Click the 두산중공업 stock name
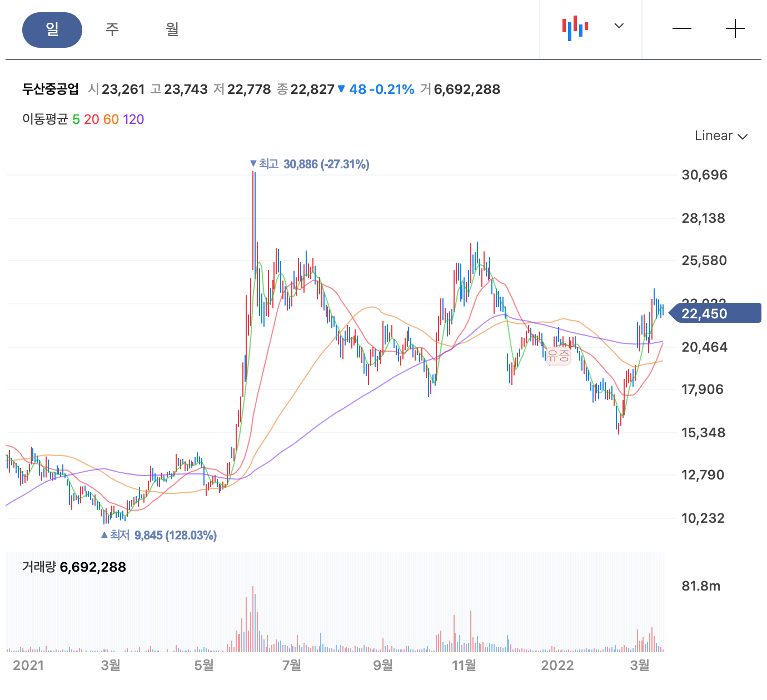Screen dimensions: 767x700 click(51, 89)
